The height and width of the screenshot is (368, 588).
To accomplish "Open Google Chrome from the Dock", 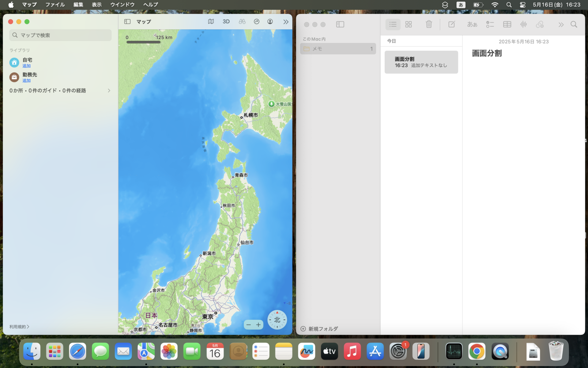I will [x=477, y=351].
